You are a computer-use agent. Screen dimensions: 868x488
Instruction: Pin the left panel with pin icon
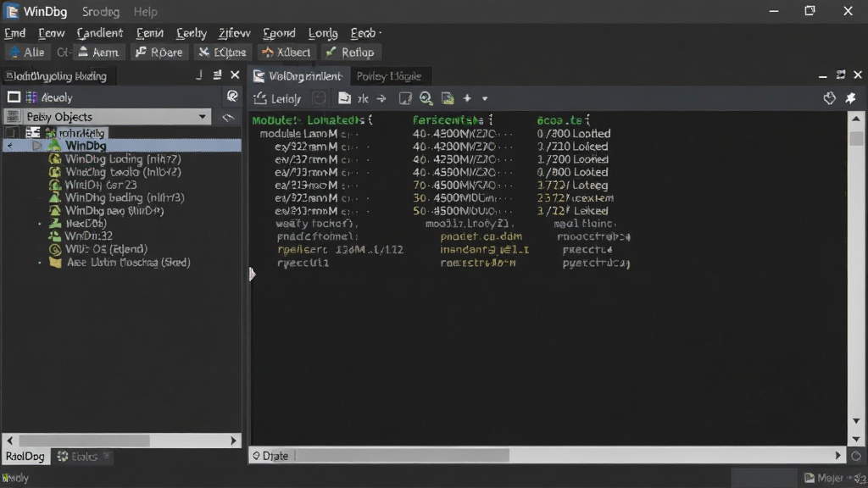click(x=199, y=75)
